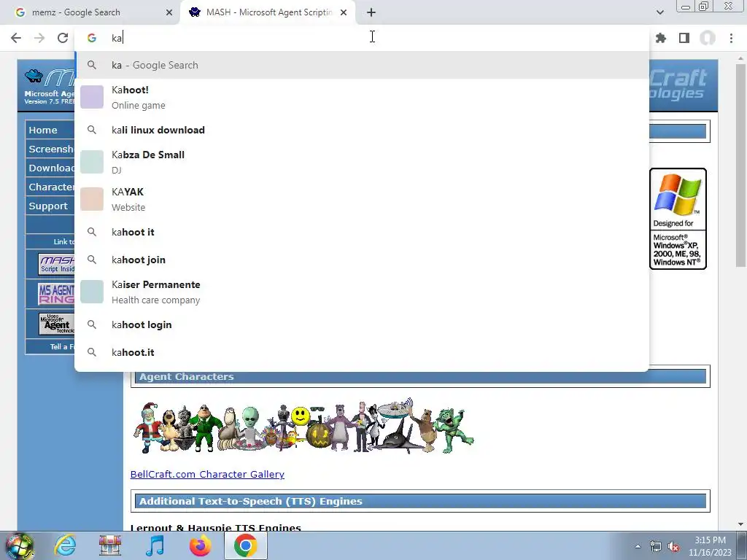
Task: Show hidden tray icons arrow
Action: [638, 546]
